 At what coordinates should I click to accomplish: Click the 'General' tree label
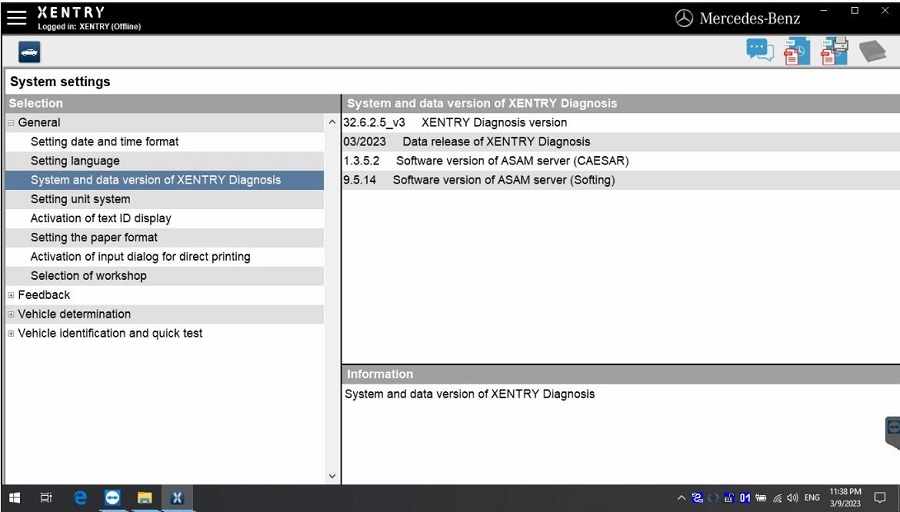coord(39,123)
